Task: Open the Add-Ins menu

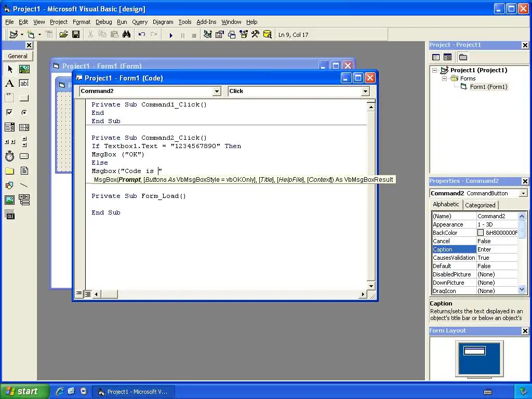Action: [x=206, y=22]
